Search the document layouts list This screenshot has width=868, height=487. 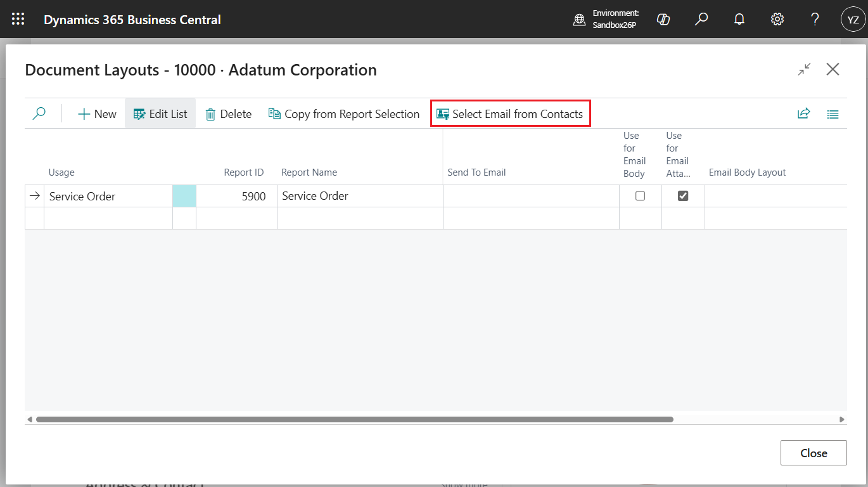point(39,114)
